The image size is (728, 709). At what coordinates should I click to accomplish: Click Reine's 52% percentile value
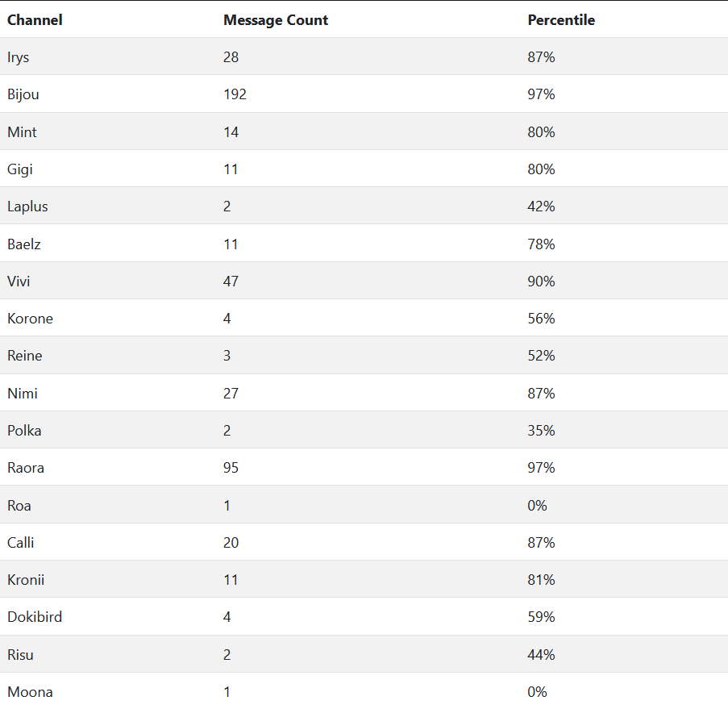point(541,356)
